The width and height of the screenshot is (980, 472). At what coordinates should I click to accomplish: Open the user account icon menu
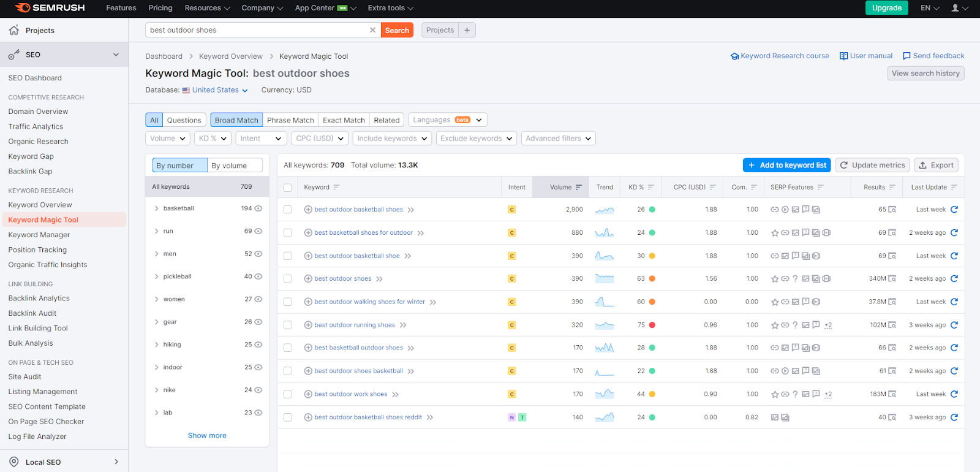click(959, 8)
